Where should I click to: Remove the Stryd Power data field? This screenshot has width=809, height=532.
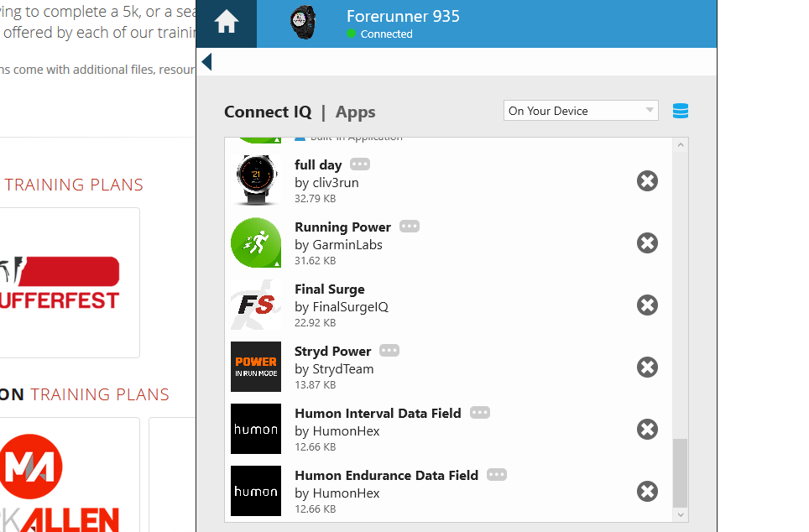(x=647, y=367)
